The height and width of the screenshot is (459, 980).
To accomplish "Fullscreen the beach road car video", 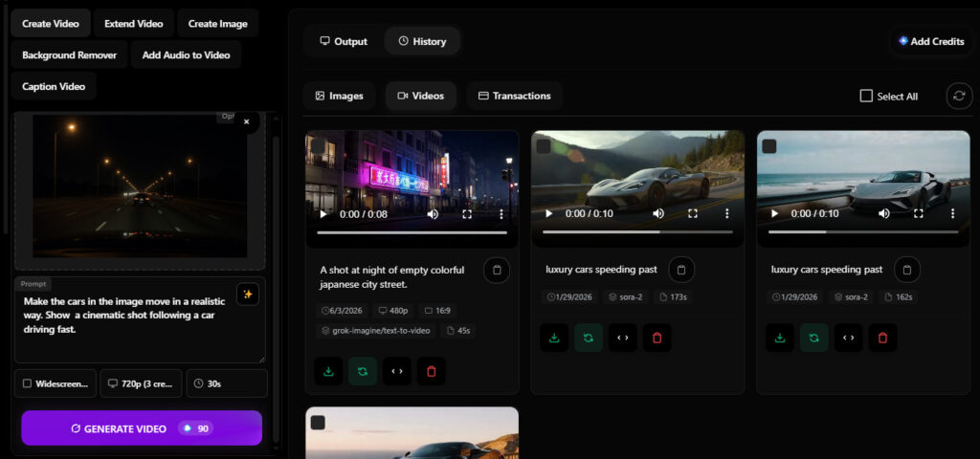I will 918,213.
